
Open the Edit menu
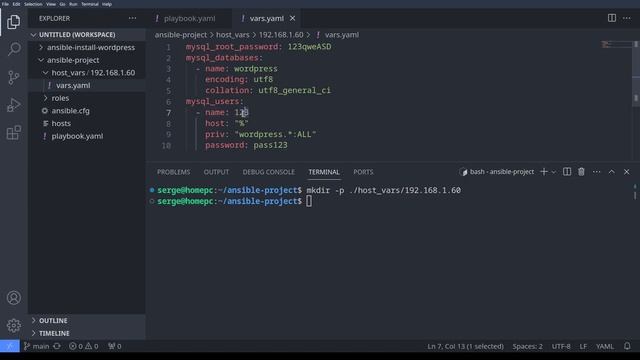pos(16,4)
